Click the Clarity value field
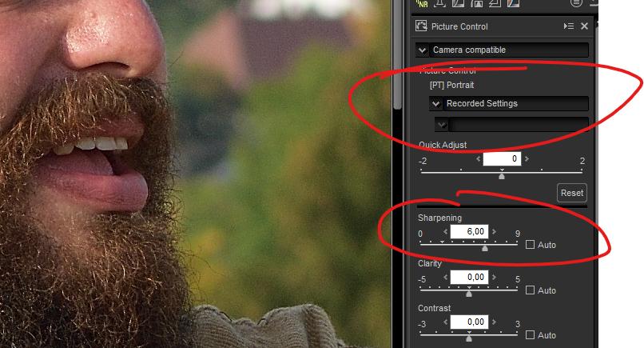This screenshot has width=644, height=348. coord(469,278)
